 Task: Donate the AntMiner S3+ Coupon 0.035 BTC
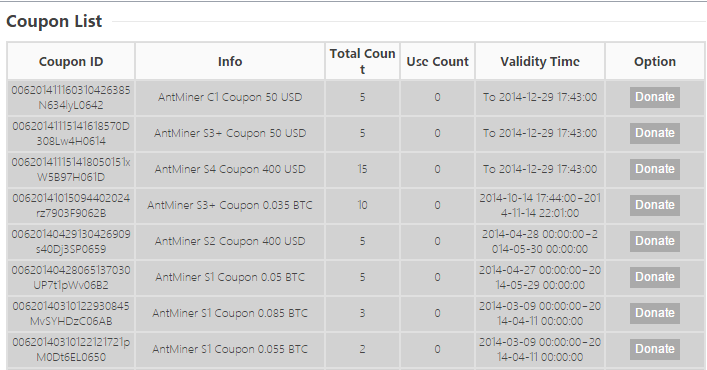655,206
